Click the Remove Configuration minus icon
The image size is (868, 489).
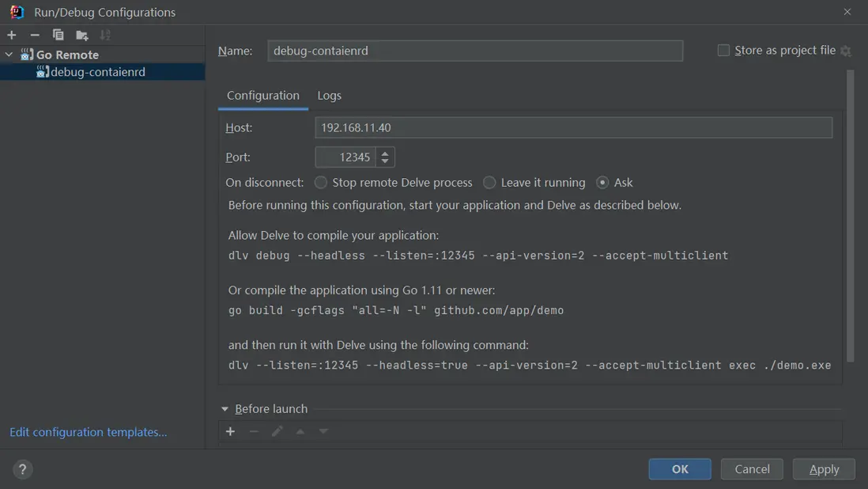35,35
